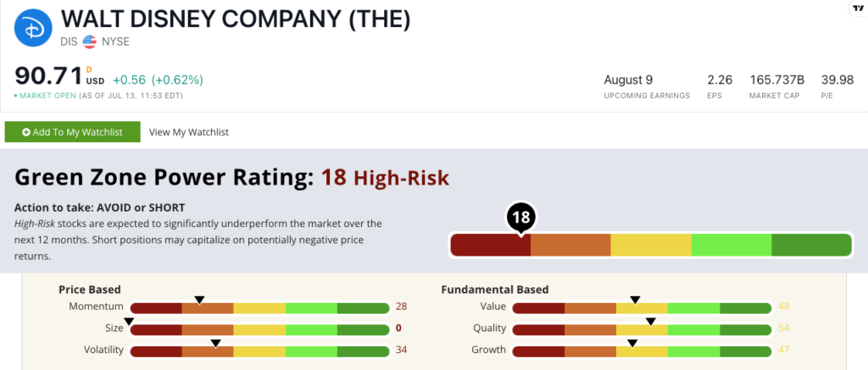Click the 2.26 EPS value
This screenshot has height=370, width=868.
coord(720,80)
